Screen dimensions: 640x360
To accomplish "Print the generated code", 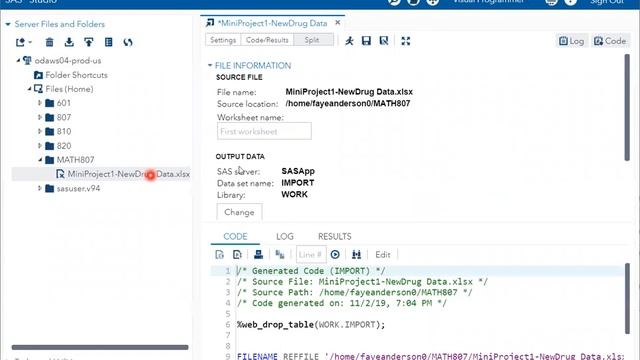I will (x=258, y=255).
